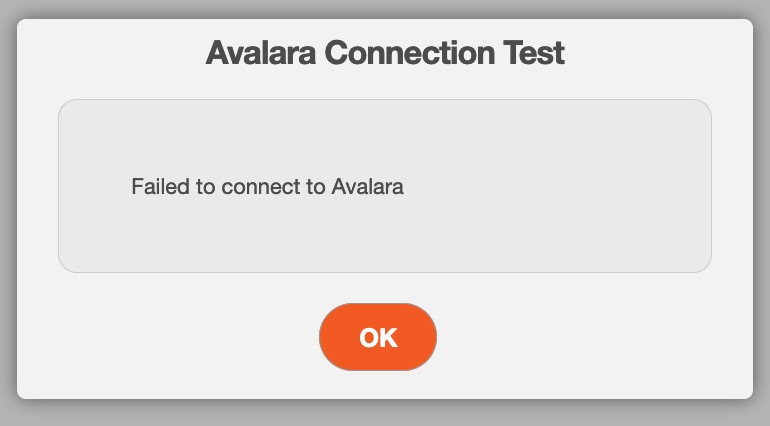Click the "Avalara Connection Test" title
770x426 pixels.
coord(385,53)
